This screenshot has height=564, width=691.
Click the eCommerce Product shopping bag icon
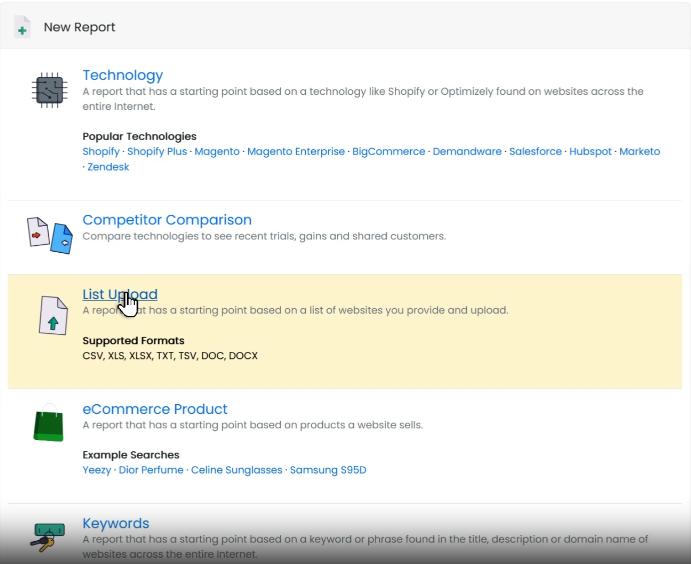pyautogui.click(x=48, y=422)
